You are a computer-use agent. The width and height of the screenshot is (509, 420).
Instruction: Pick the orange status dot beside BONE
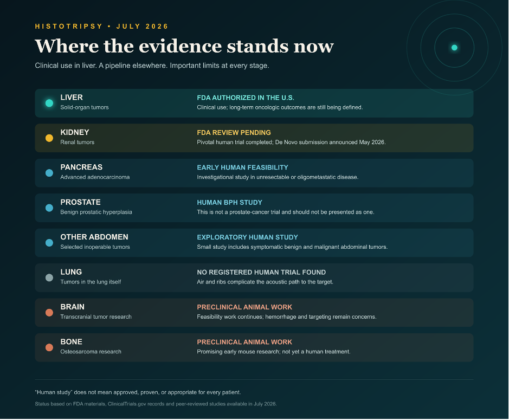click(x=49, y=347)
